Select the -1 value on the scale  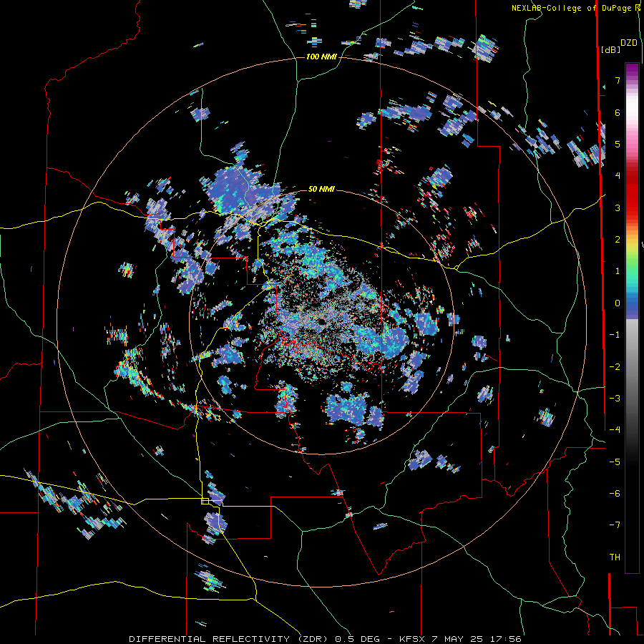point(615,335)
